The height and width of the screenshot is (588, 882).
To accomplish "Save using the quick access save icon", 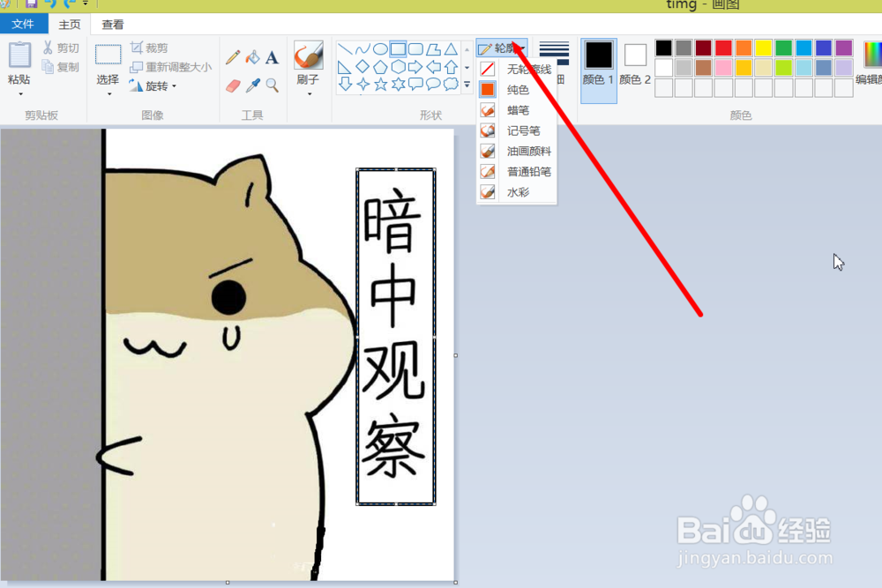I will (x=32, y=4).
